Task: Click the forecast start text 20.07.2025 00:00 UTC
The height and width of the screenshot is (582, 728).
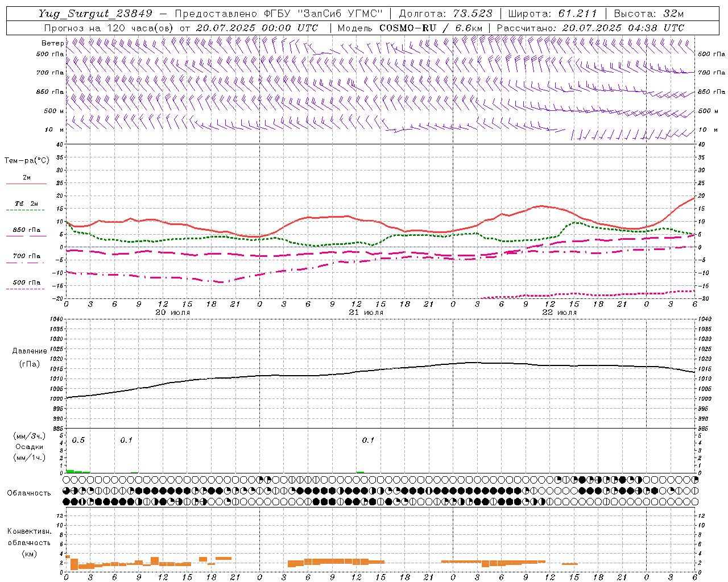Action: (257, 28)
